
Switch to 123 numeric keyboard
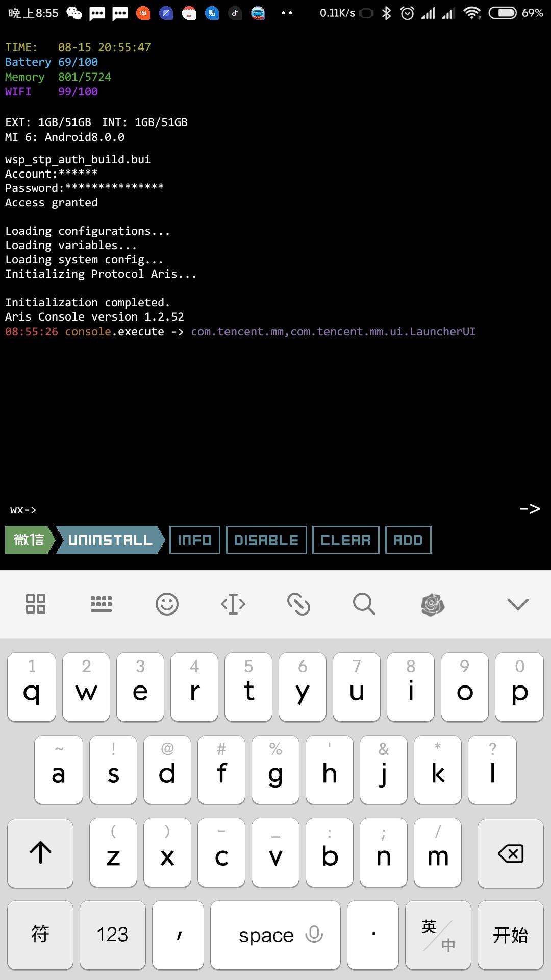pos(113,935)
